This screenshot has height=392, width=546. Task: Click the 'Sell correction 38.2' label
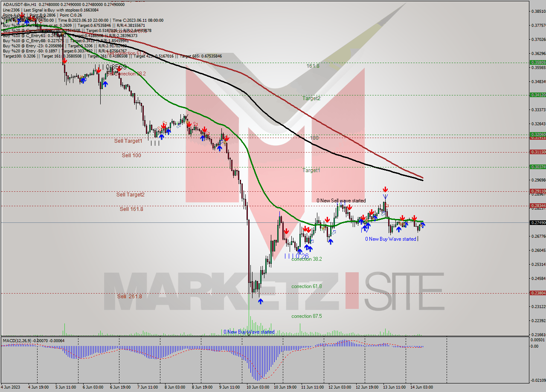[x=126, y=74]
